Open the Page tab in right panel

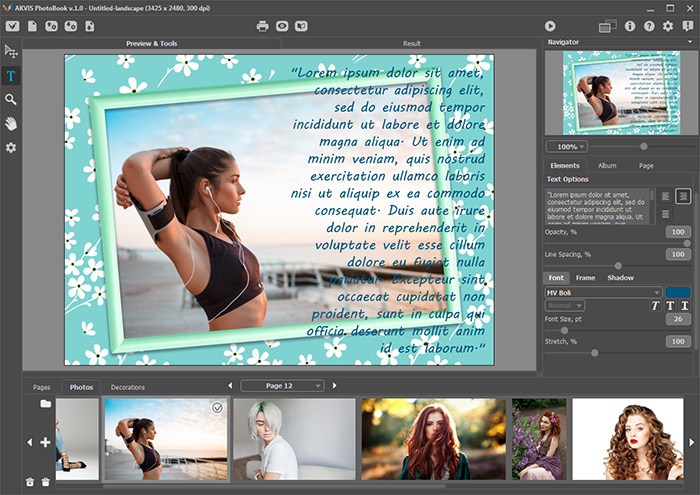646,166
